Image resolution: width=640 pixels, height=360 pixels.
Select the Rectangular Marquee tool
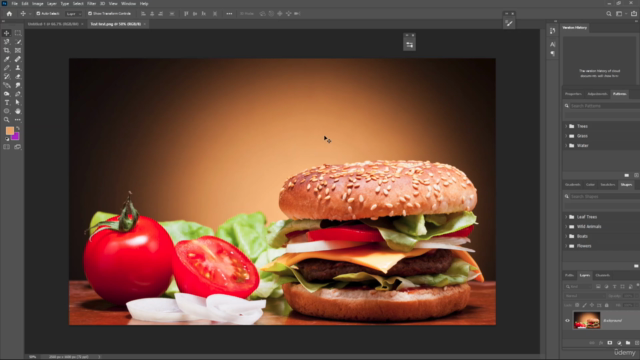(x=18, y=33)
